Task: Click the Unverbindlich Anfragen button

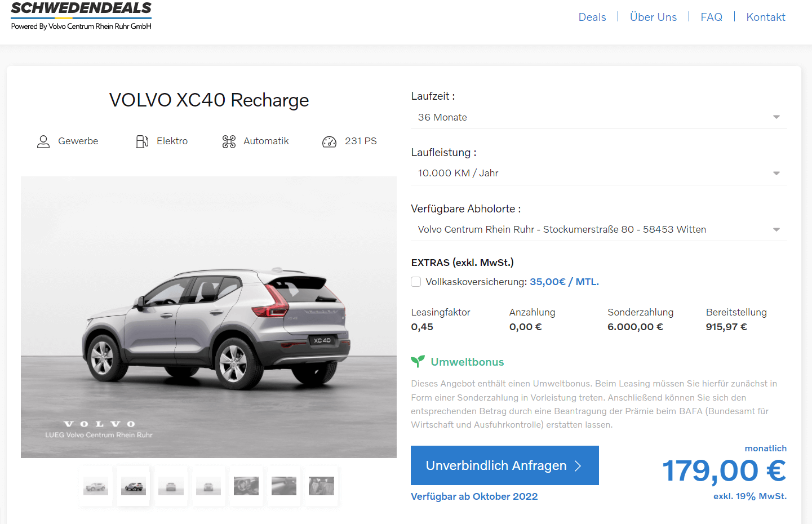Action: point(504,465)
